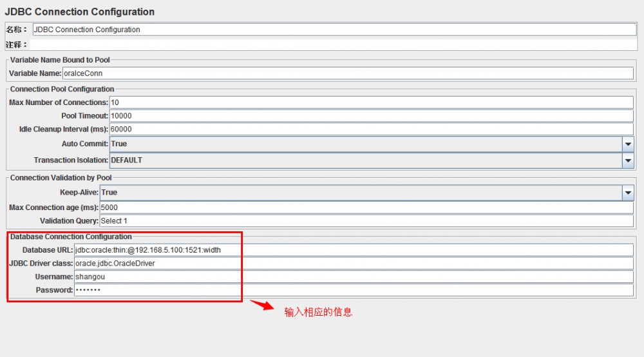Click the masked Password field
Viewport: 644px width, 357px height.
point(354,290)
